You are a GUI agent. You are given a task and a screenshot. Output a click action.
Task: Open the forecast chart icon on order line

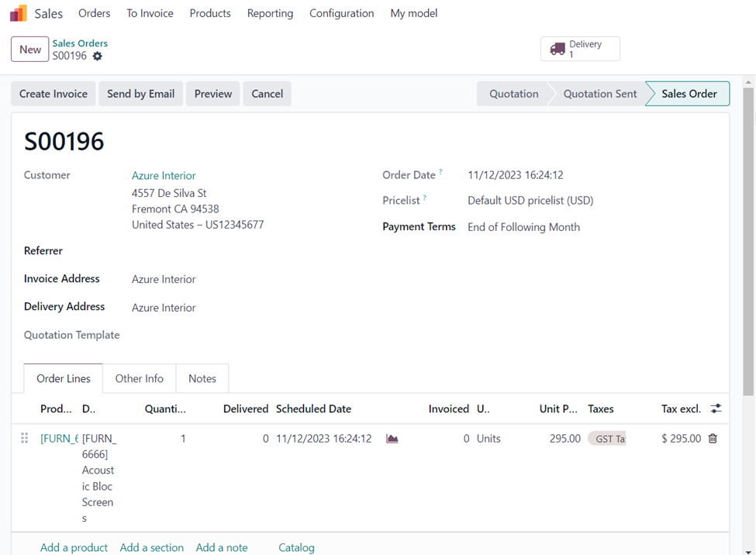[392, 439]
